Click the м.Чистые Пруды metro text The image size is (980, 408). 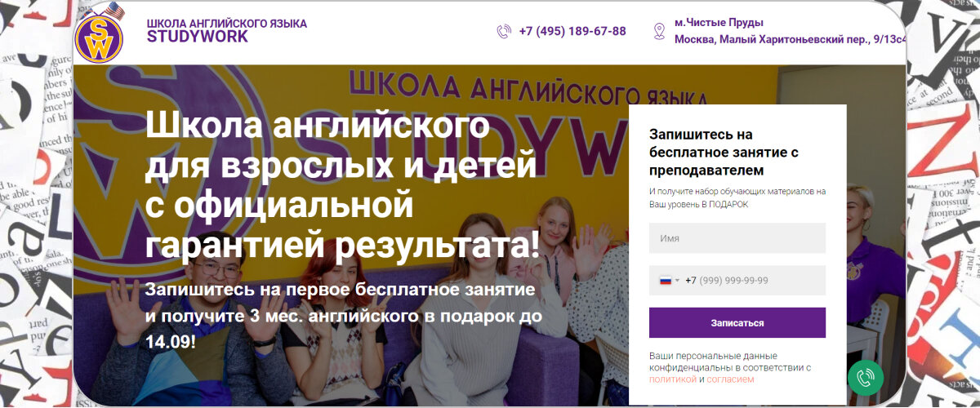pos(719,23)
